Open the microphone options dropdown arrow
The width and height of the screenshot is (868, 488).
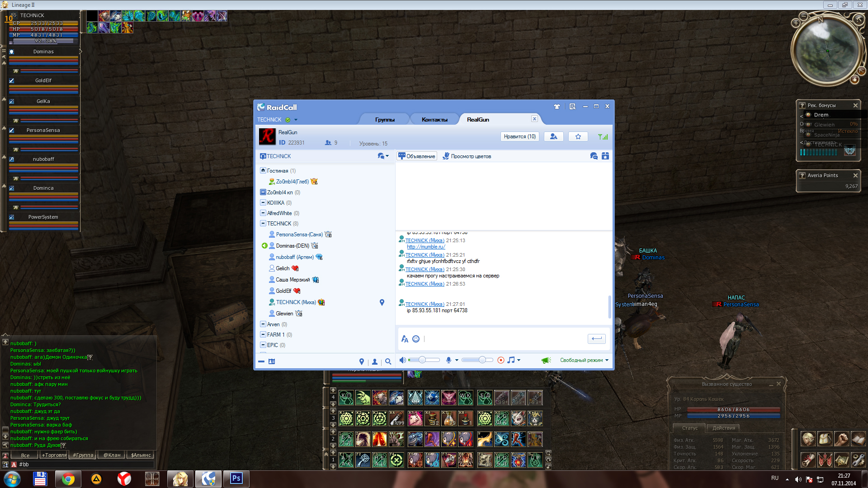click(457, 360)
